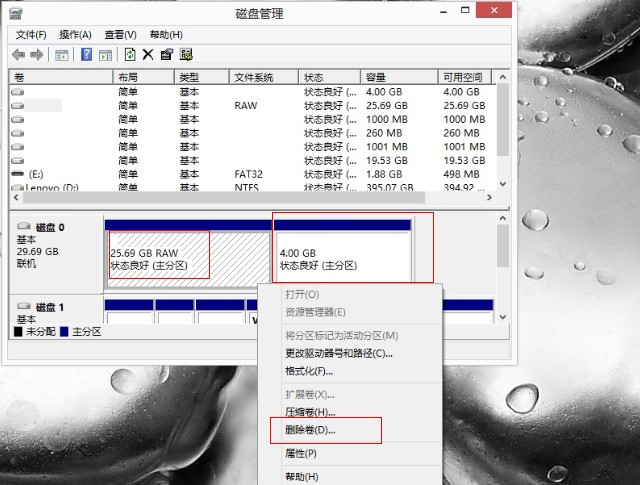Click the (E:) removable drive icon
The height and width of the screenshot is (485, 640).
tap(17, 174)
